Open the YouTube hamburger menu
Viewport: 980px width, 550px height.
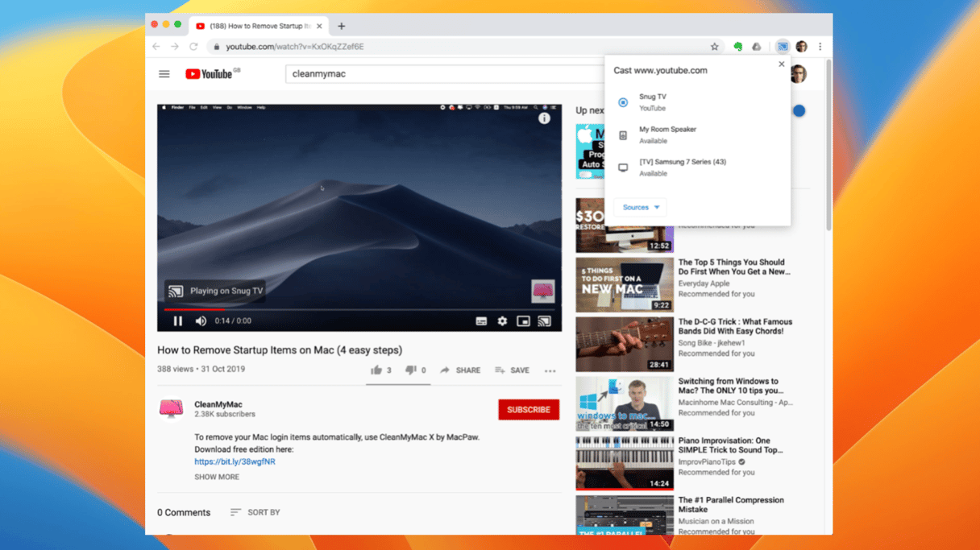[164, 74]
